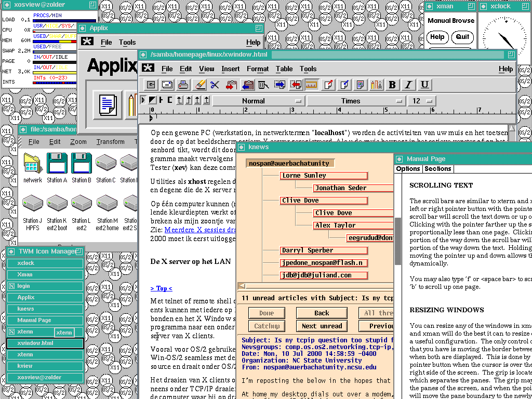Image resolution: width=532 pixels, height=399 pixels.
Task: Select Jonathan Seder thread node in knews
Action: pyautogui.click(x=353, y=188)
